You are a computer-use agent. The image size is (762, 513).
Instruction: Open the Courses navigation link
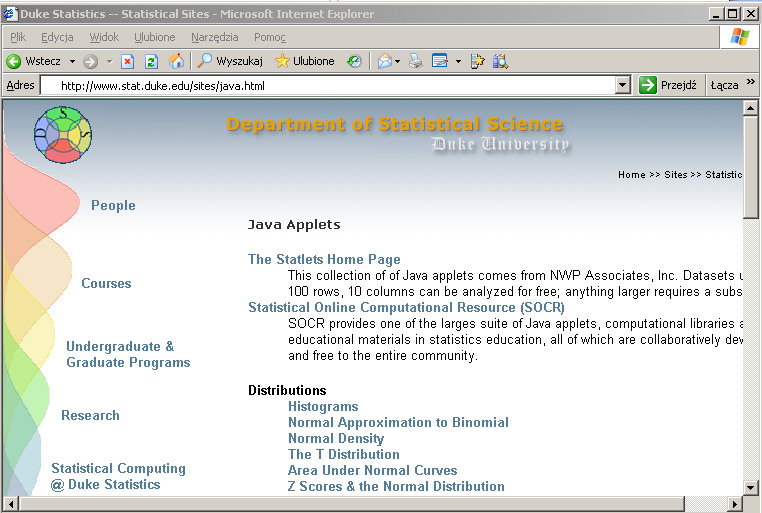coord(106,283)
